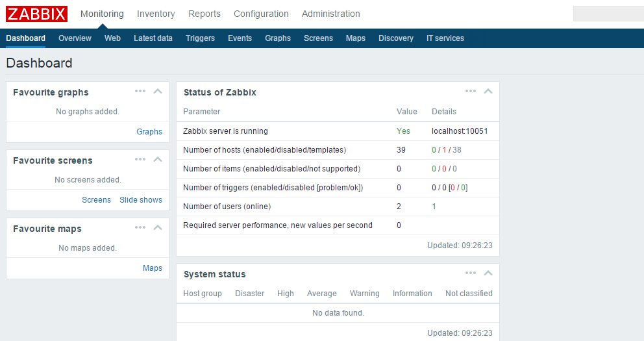Click 'No graphs added.' text
644x341 pixels.
[x=88, y=112]
